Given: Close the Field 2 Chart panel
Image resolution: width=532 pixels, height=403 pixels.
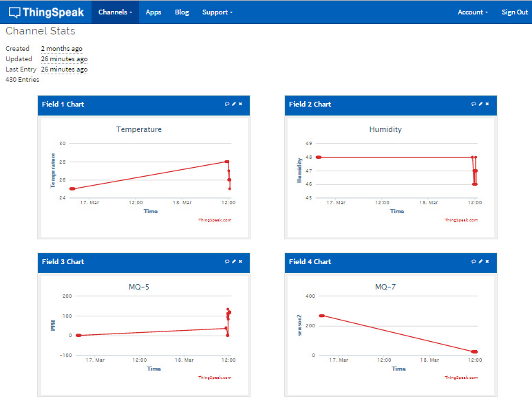Looking at the screenshot, I should click(x=487, y=104).
